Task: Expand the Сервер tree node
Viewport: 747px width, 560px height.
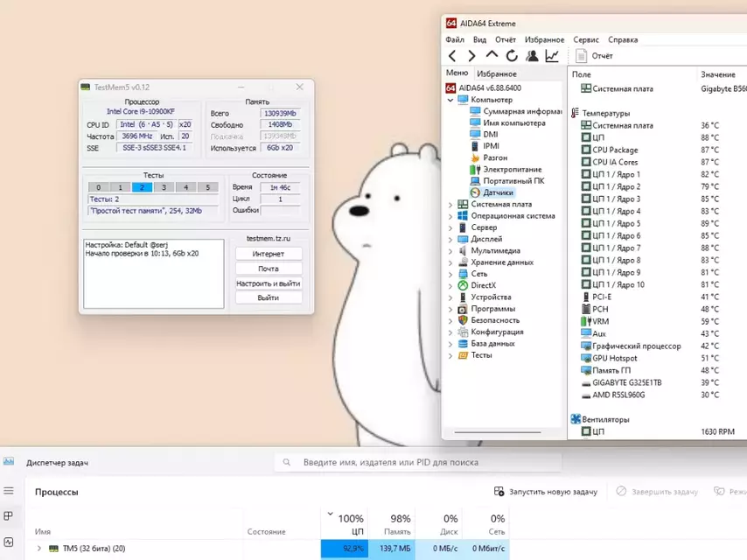Action: (x=450, y=227)
